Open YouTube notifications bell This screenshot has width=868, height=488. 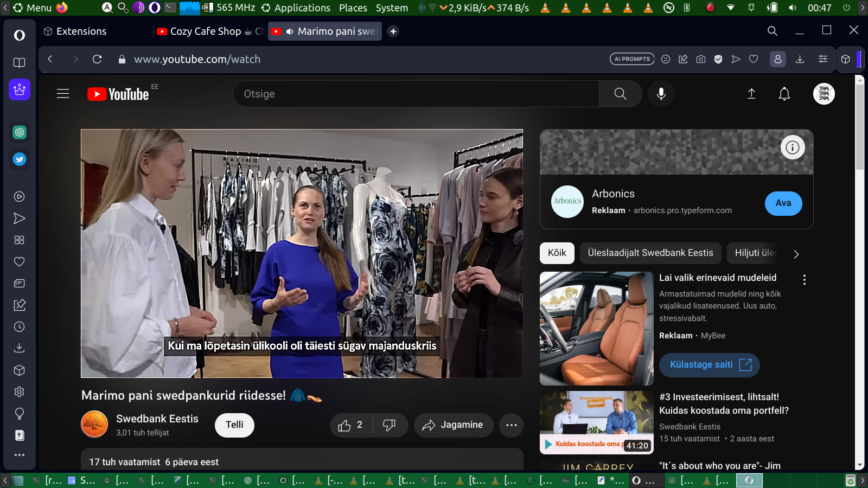click(x=784, y=94)
